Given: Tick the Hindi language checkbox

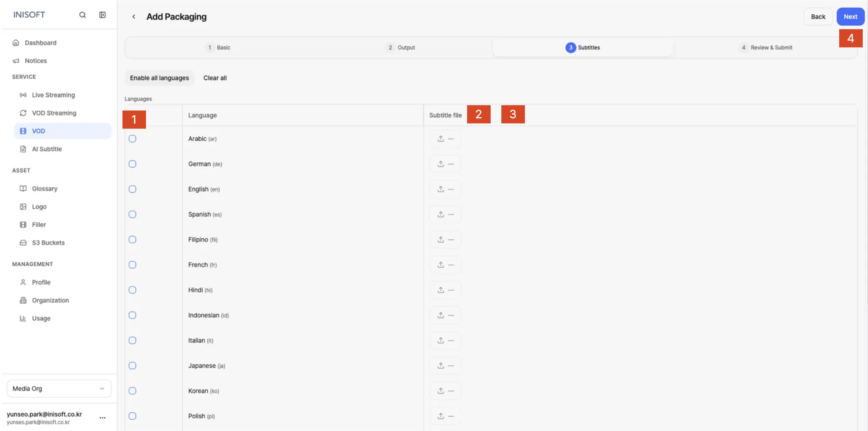Looking at the screenshot, I should (132, 290).
